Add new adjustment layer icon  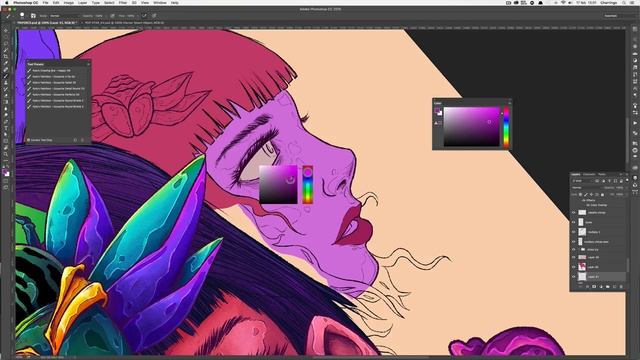[601, 287]
